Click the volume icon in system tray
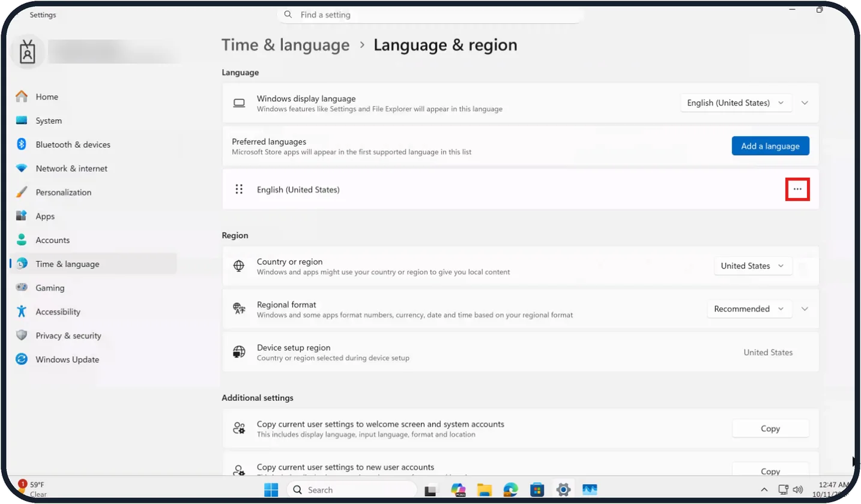 (x=798, y=490)
